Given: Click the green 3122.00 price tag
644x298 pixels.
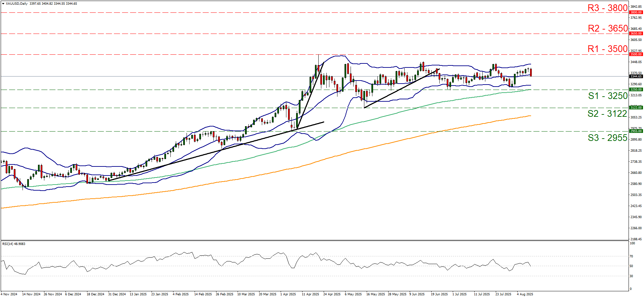Looking at the screenshot, I should (636, 108).
